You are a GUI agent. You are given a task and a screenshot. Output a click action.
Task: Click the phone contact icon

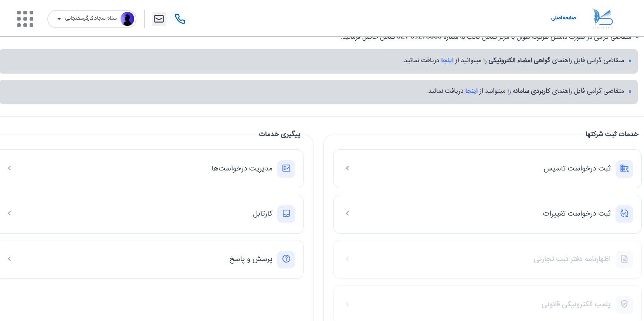coord(180,19)
